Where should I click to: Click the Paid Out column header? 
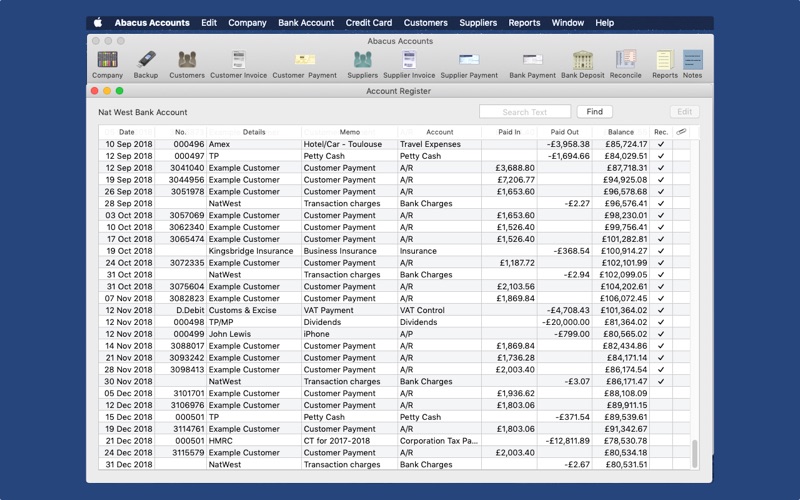(565, 132)
